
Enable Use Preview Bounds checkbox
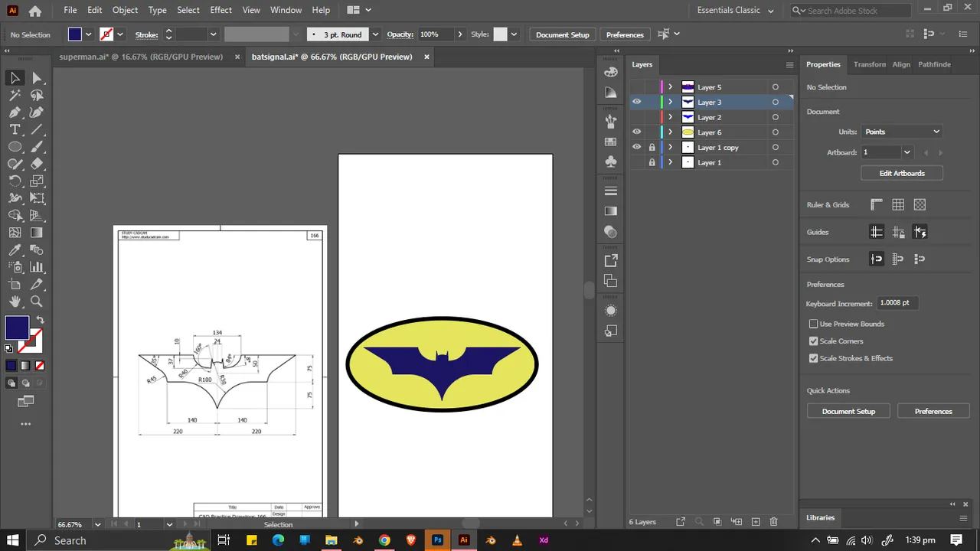tap(814, 324)
